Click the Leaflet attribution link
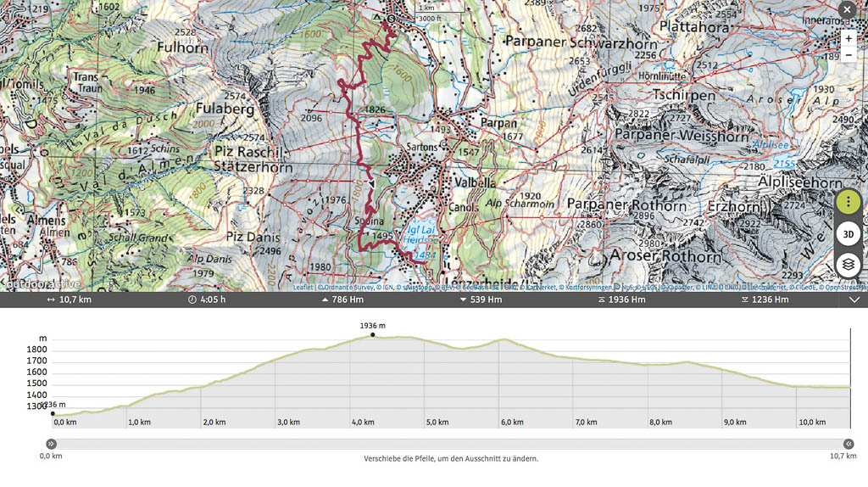 pyautogui.click(x=303, y=288)
